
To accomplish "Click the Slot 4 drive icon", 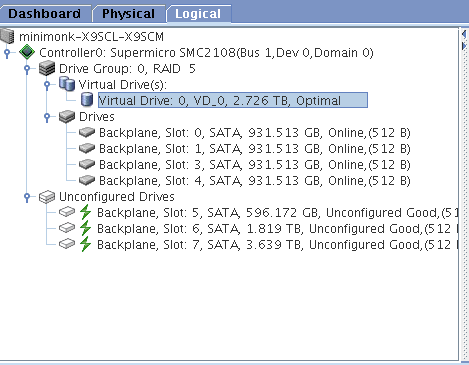I will coord(87,180).
